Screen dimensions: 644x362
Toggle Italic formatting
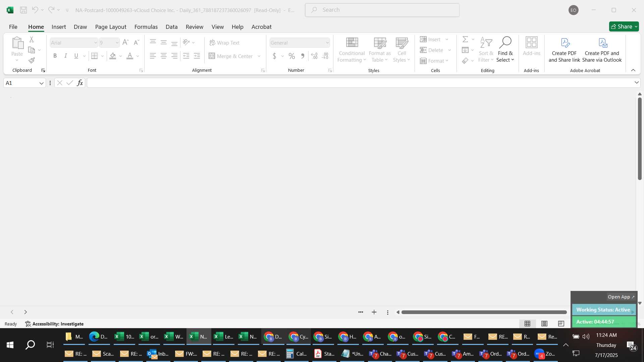click(66, 56)
